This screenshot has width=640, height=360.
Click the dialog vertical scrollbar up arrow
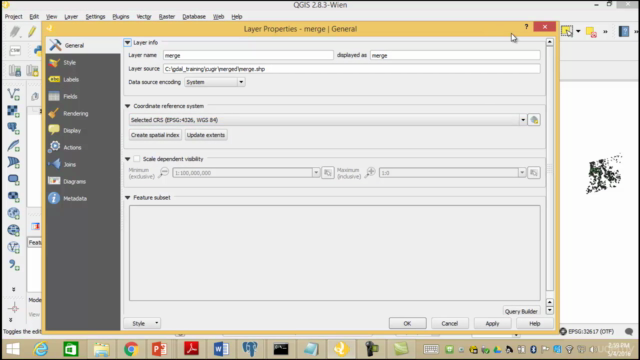[550, 42]
